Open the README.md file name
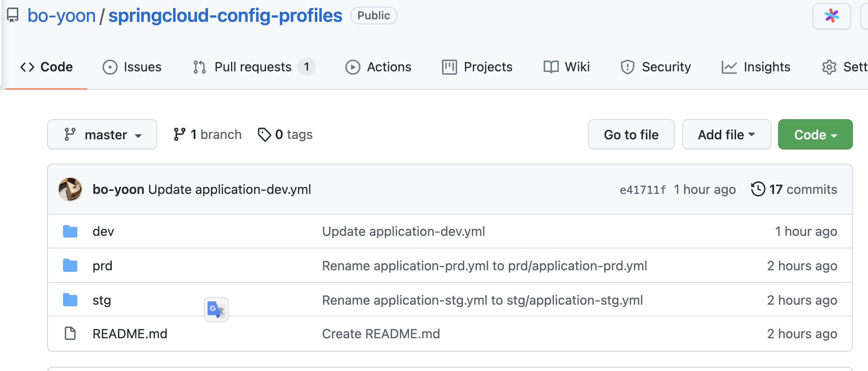The height and width of the screenshot is (371, 868). click(x=130, y=334)
